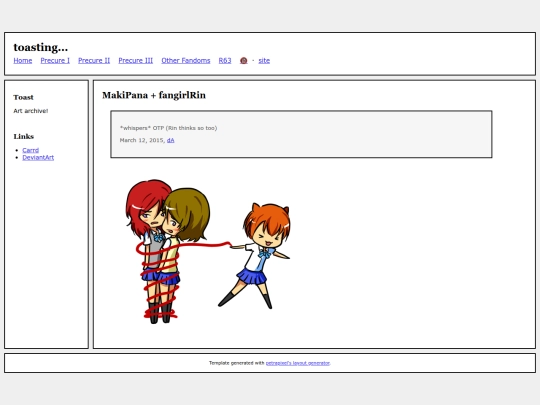Click the small round icon before site
The image size is (540, 405).
click(243, 61)
